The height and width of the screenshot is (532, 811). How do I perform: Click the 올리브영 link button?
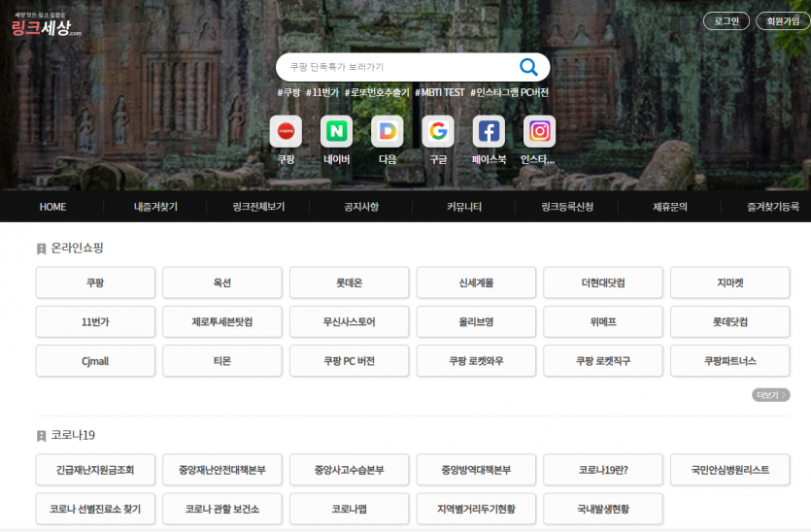point(476,321)
